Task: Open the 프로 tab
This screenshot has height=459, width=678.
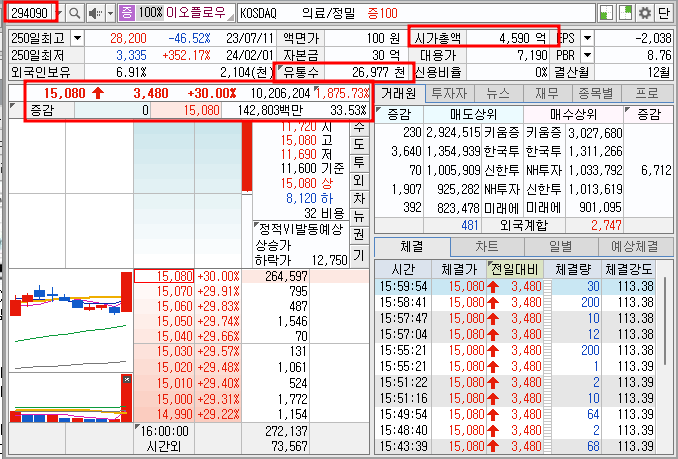Action: (x=647, y=93)
